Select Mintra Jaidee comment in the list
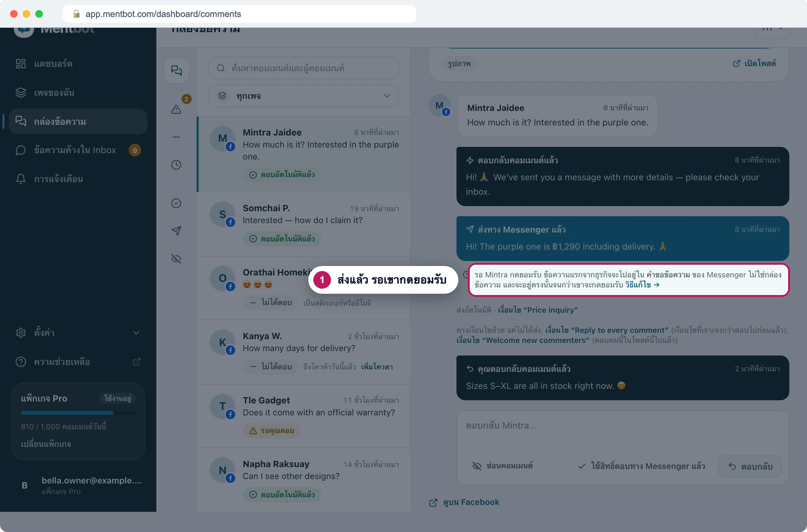Viewport: 807px width, 532px height. 304,154
